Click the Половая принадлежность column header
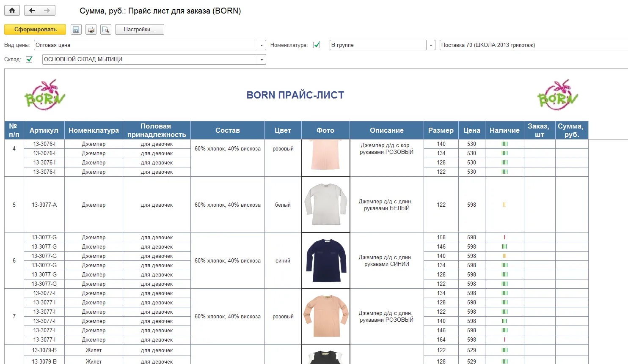 tap(157, 130)
